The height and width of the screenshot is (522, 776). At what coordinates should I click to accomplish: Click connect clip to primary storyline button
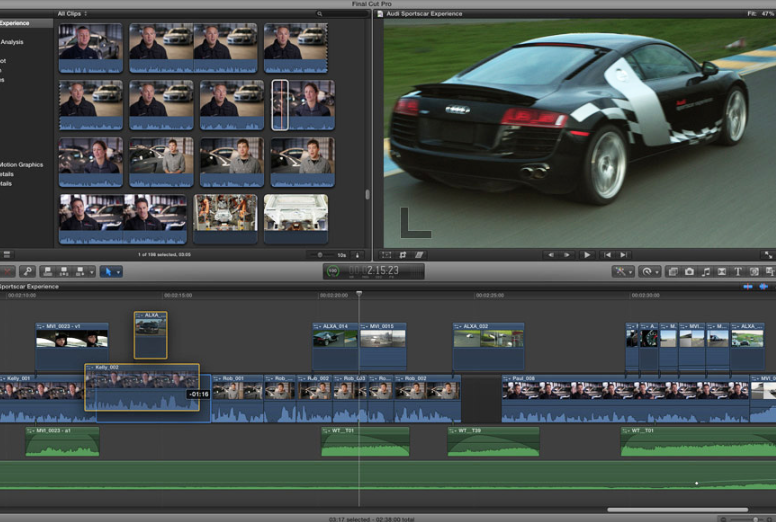point(48,271)
